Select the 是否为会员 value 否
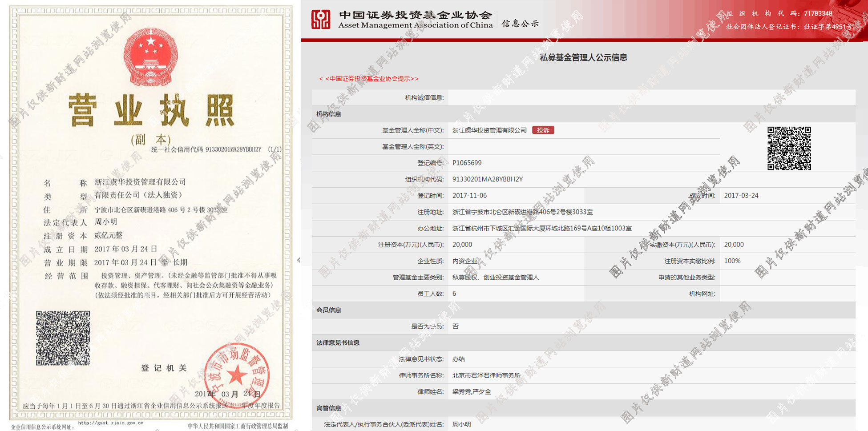Viewport: 868px width, 431px height. point(456,326)
